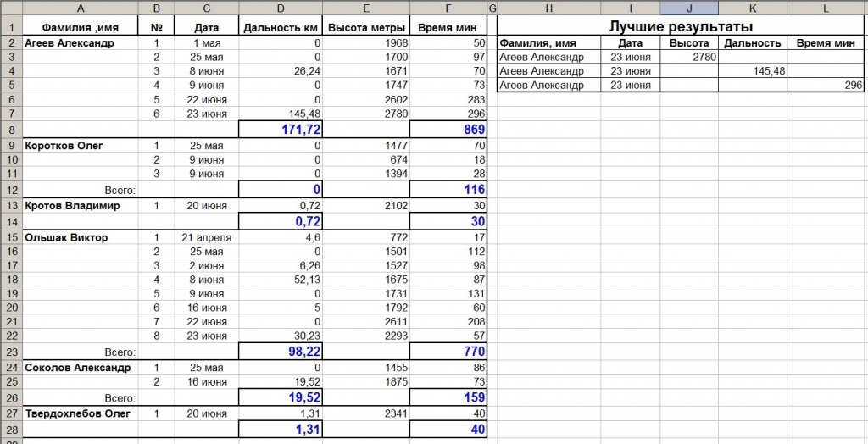Screen dimensions: 868x444
Task: Click cell Твердохлебов Олег
Action: click(x=81, y=413)
